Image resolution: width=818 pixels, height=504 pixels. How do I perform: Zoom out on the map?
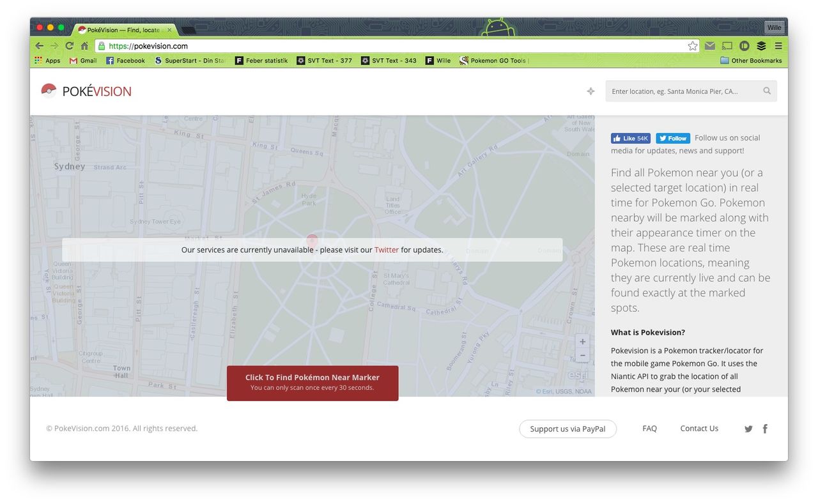coord(582,356)
